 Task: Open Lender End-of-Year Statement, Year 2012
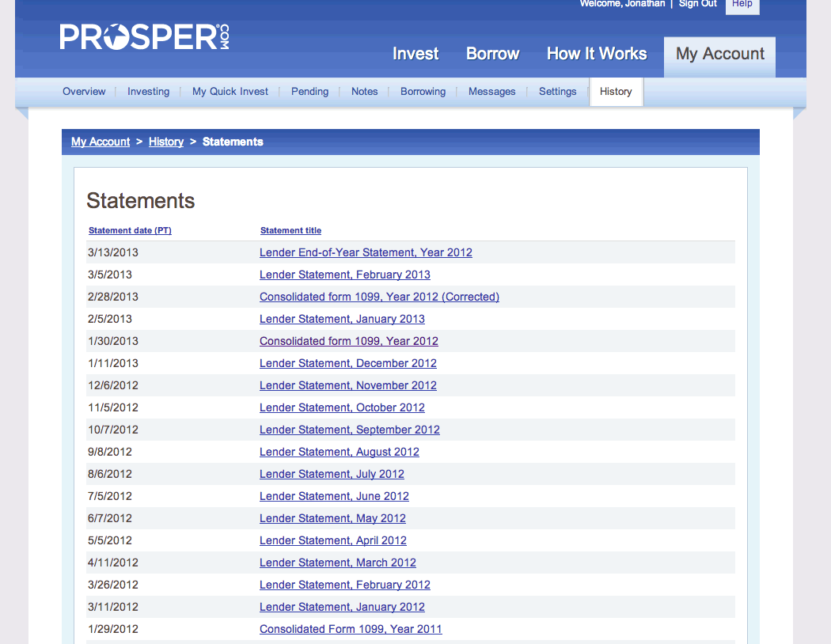tap(366, 253)
